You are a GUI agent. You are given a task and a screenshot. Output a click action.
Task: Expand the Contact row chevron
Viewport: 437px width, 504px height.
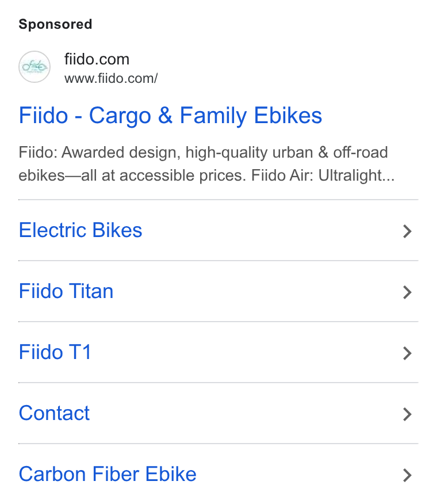tap(407, 414)
